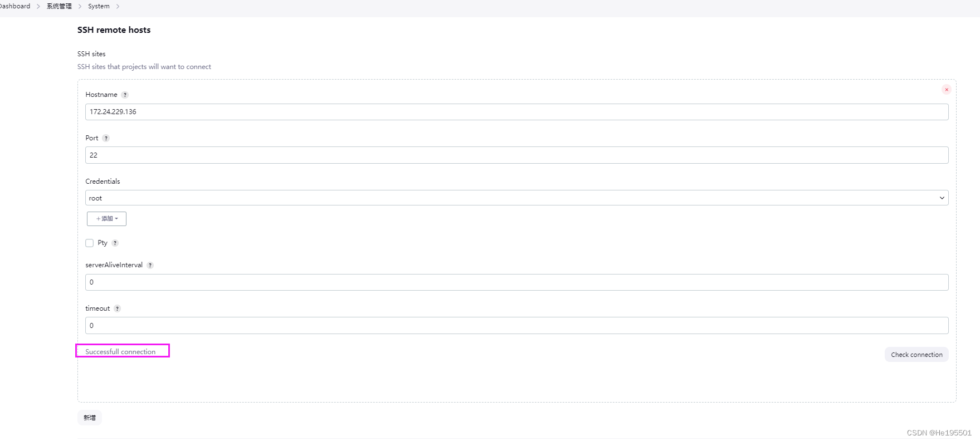Show help for the Pty option
The image size is (980, 441).
point(115,243)
